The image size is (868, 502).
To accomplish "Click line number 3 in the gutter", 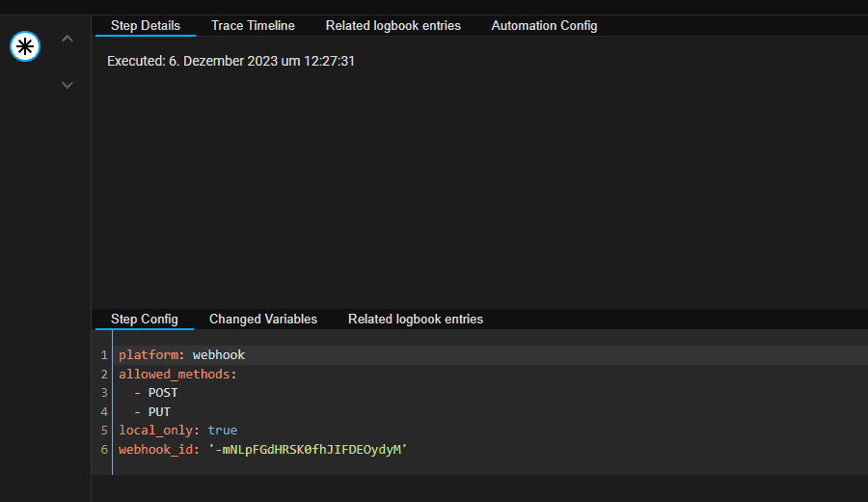I will point(103,393).
